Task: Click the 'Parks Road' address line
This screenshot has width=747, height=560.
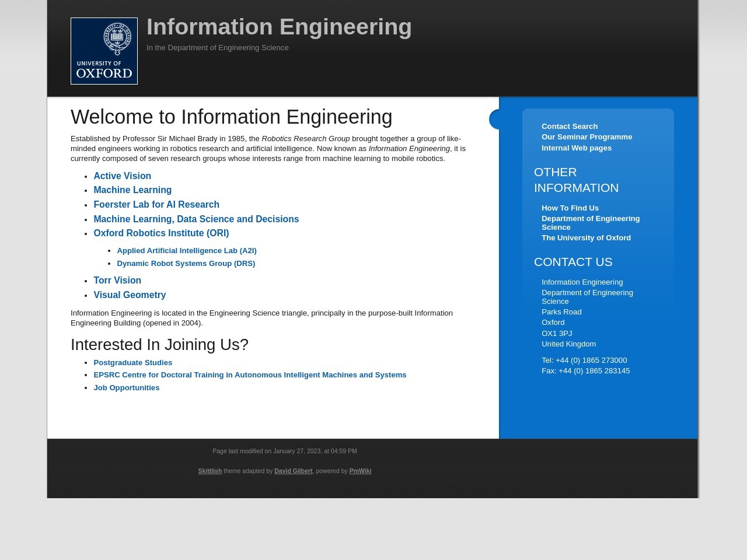Action: 561,311
